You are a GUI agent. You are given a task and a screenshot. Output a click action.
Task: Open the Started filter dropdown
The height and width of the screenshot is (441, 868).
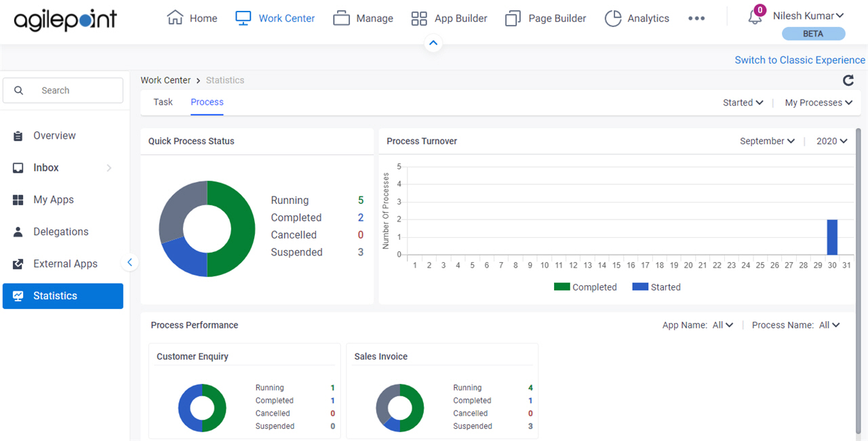pyautogui.click(x=743, y=102)
